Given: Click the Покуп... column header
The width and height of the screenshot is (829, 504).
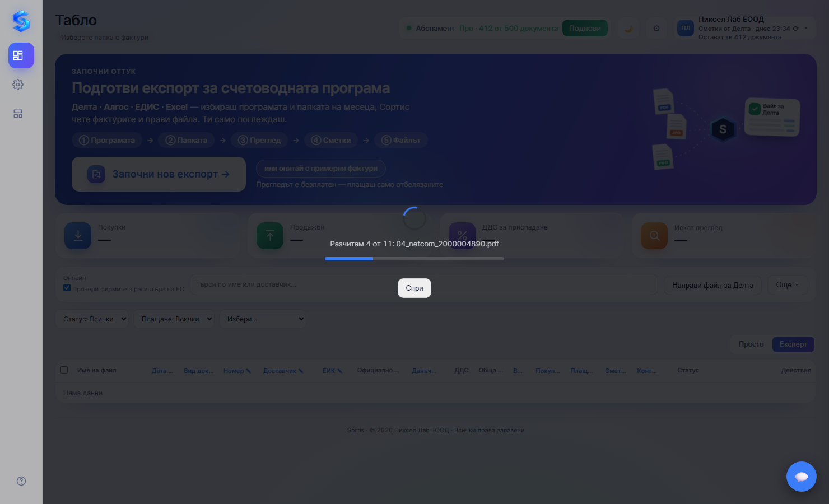Looking at the screenshot, I should coord(547,371).
